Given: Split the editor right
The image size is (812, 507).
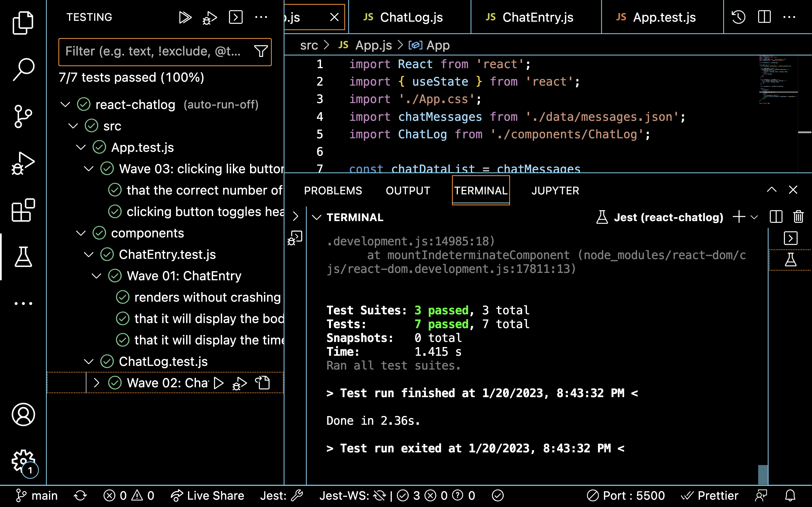Looking at the screenshot, I should [x=764, y=17].
